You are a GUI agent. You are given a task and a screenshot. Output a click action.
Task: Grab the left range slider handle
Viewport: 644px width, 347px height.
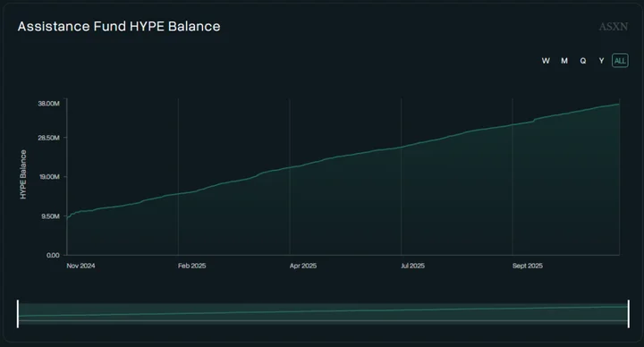(x=18, y=314)
